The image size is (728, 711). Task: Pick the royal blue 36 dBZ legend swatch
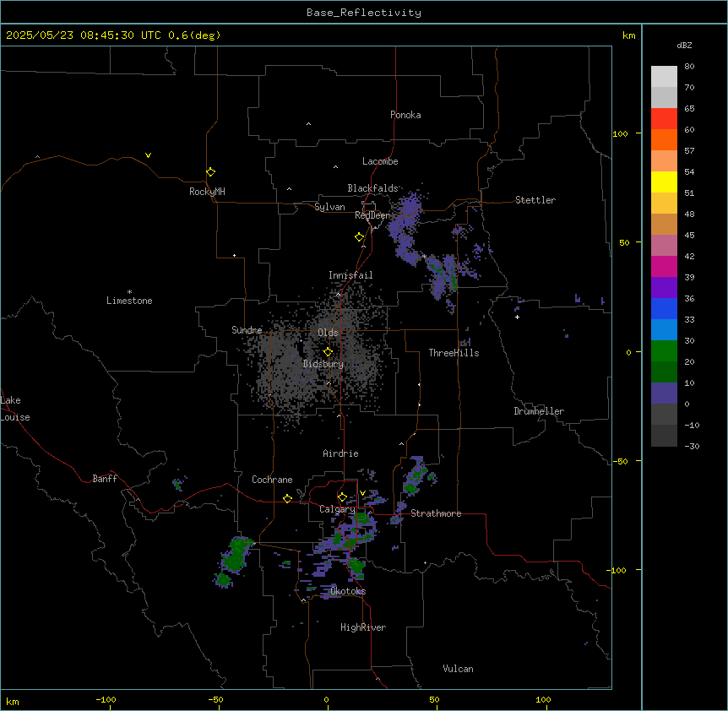tap(664, 308)
